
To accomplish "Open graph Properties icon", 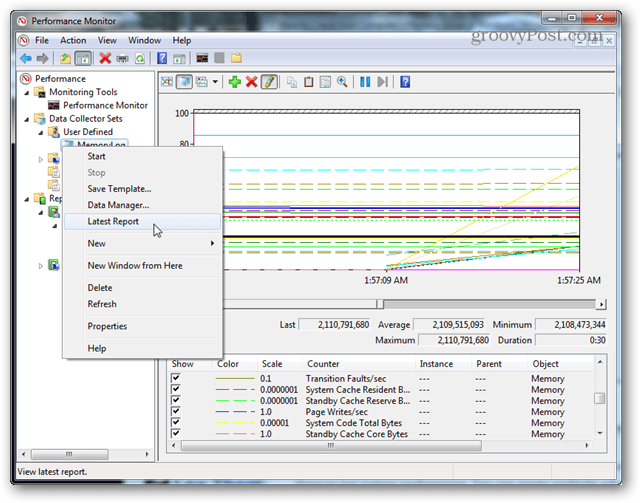I will coord(325,82).
